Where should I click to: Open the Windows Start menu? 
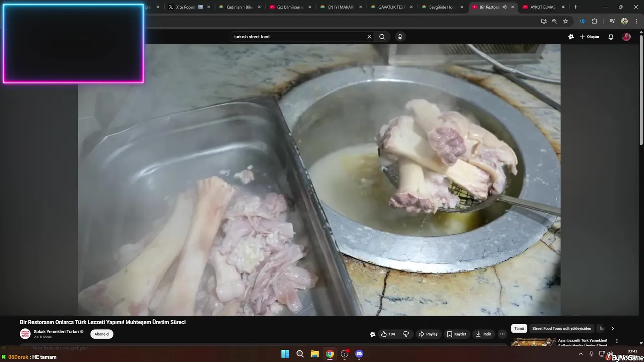(x=285, y=354)
